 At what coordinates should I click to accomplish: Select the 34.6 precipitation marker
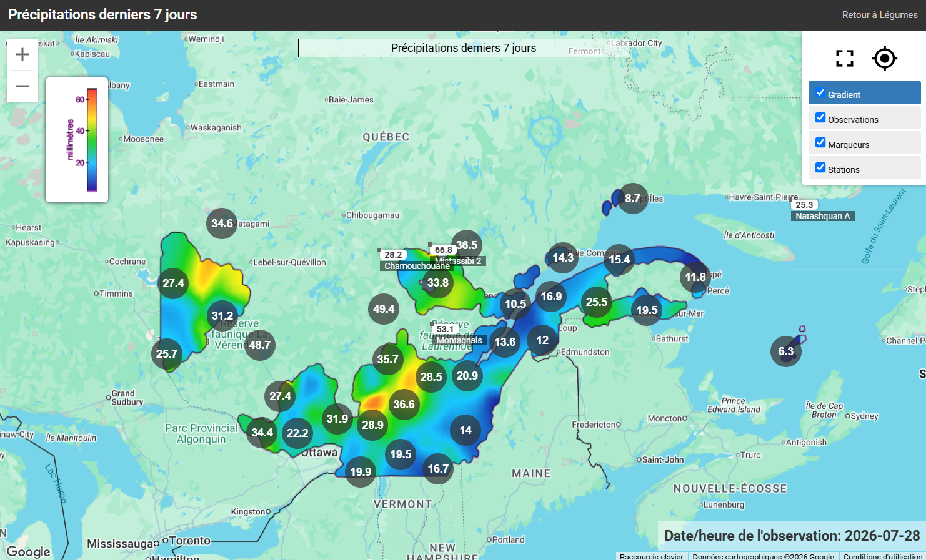coord(222,224)
